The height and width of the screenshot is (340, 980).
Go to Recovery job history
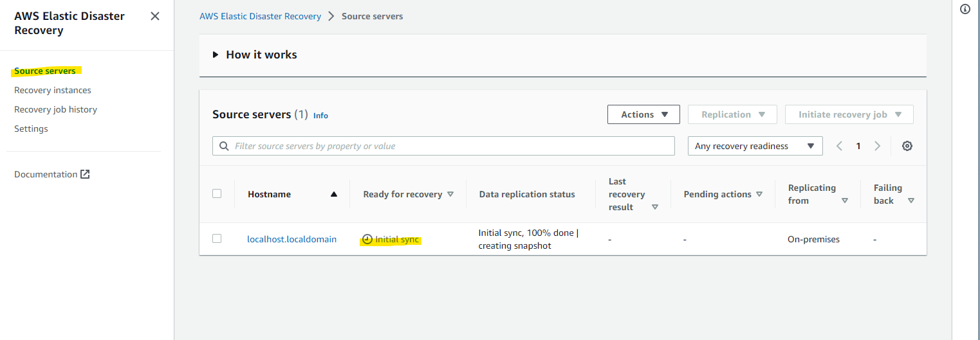pyautogui.click(x=55, y=109)
